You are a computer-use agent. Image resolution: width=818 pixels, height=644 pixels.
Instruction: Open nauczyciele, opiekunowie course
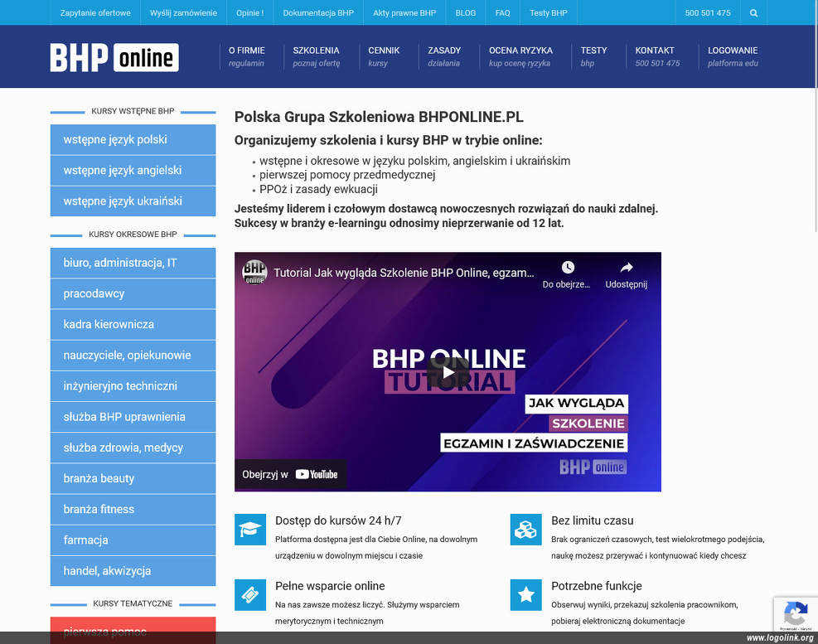pos(133,355)
